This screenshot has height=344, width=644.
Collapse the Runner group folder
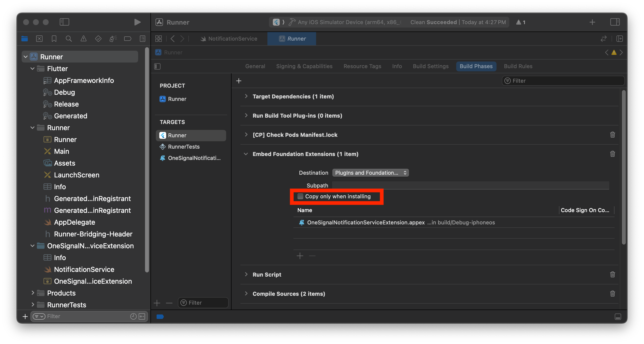pos(32,128)
